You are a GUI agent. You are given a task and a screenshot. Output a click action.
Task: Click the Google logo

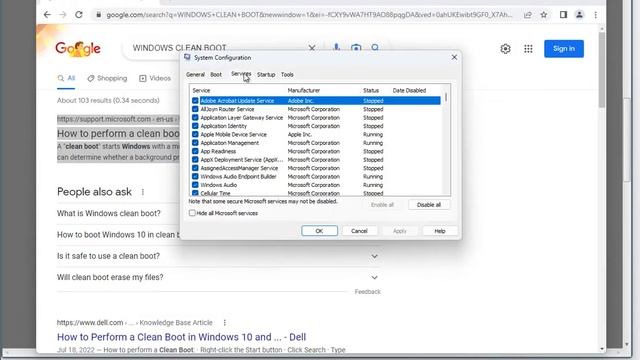click(78, 49)
